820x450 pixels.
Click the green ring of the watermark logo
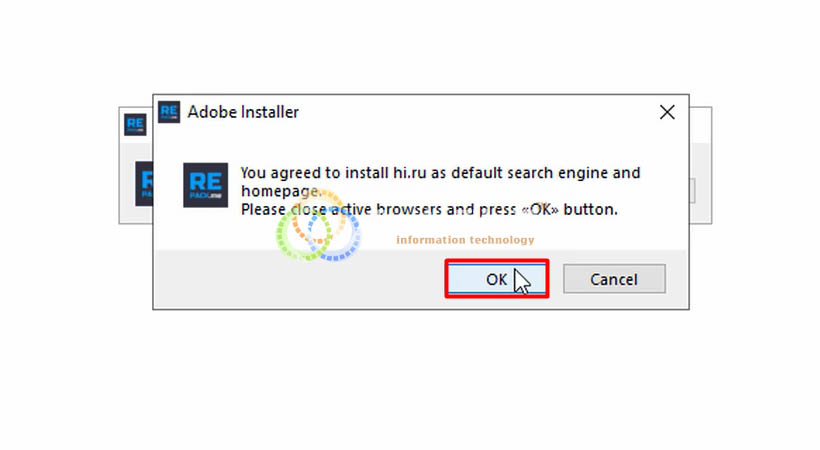click(303, 235)
